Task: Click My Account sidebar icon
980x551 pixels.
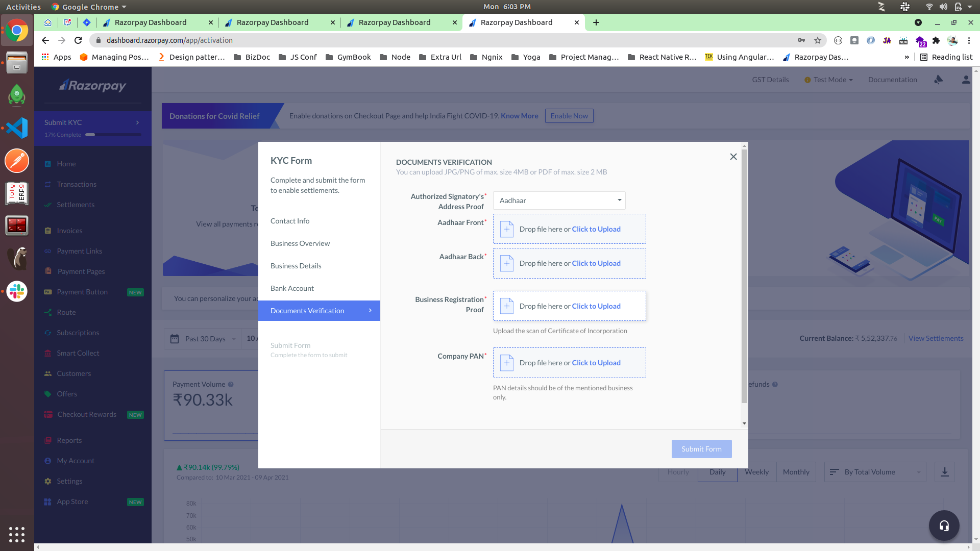Action: point(48,461)
